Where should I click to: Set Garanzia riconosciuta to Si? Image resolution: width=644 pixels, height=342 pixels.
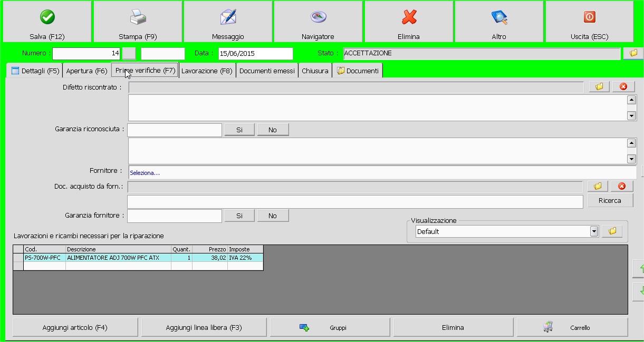point(239,130)
